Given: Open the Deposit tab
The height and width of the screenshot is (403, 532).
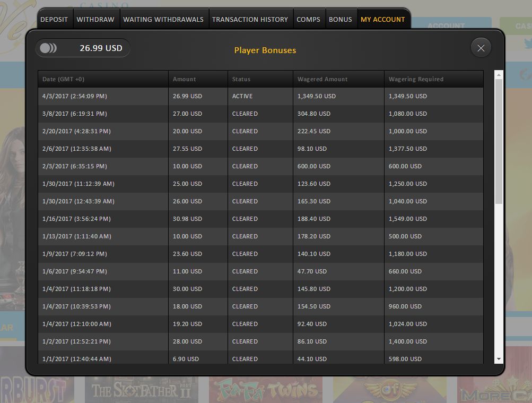Looking at the screenshot, I should tap(54, 19).
